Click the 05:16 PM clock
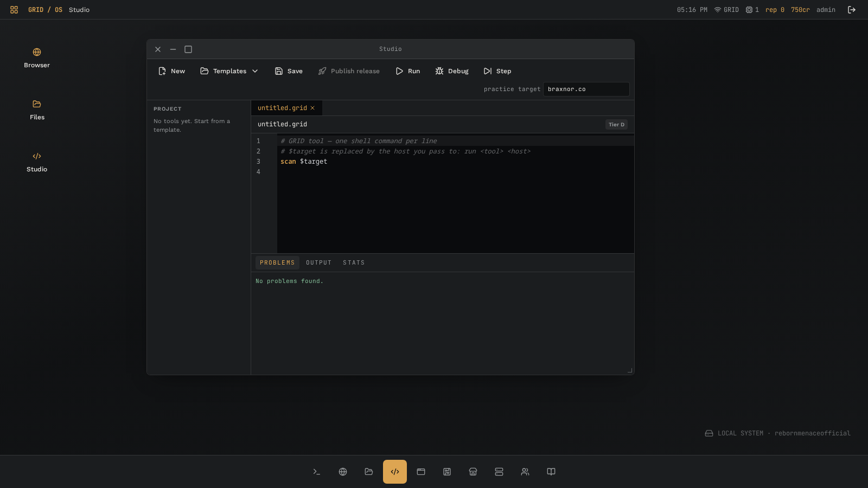This screenshot has width=868, height=488. [x=692, y=10]
